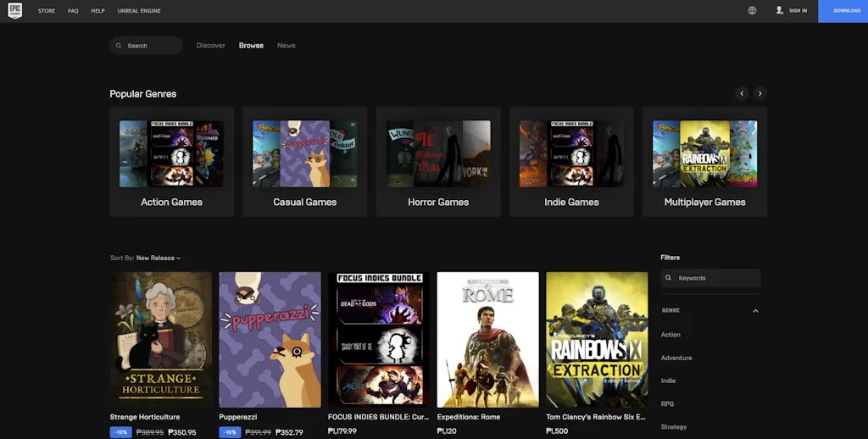Image resolution: width=868 pixels, height=439 pixels.
Task: Click the ₱1,500 price
Action: [x=557, y=431]
